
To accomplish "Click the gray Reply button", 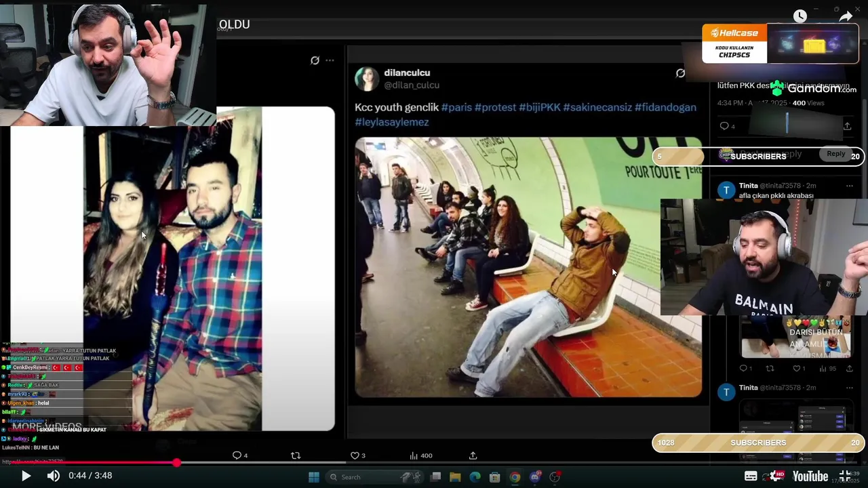I will point(835,154).
